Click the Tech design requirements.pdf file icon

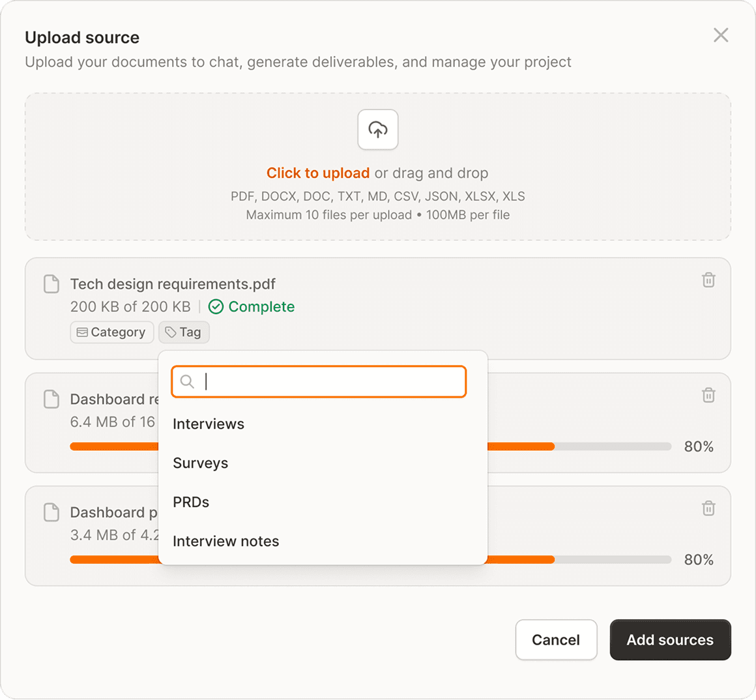51,284
